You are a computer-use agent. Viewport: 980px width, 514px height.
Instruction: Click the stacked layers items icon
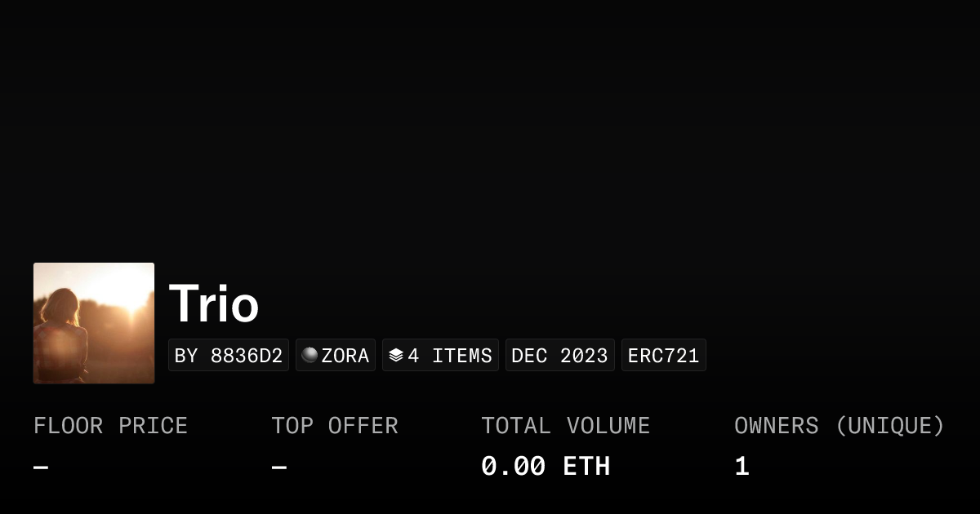click(x=396, y=356)
